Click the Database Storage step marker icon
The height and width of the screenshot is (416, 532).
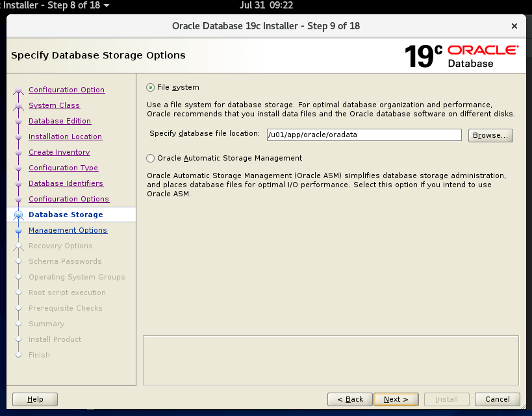click(19, 215)
